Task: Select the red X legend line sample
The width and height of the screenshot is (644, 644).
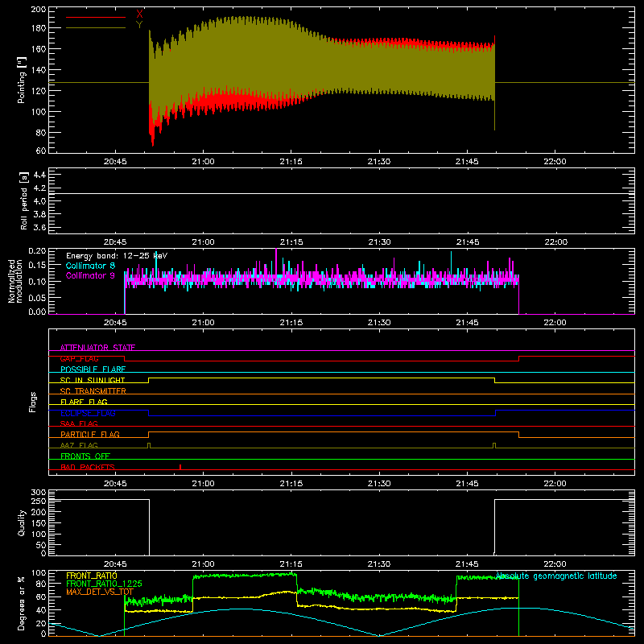Action: point(96,17)
